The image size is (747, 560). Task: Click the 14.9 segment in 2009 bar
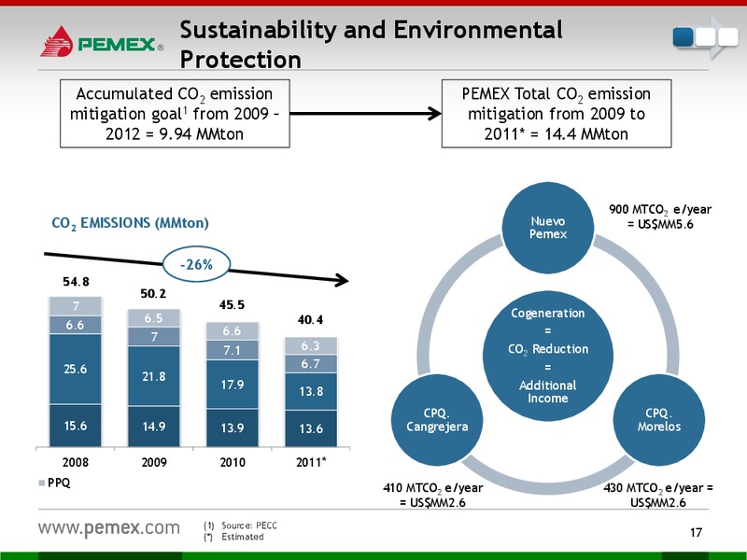[154, 427]
